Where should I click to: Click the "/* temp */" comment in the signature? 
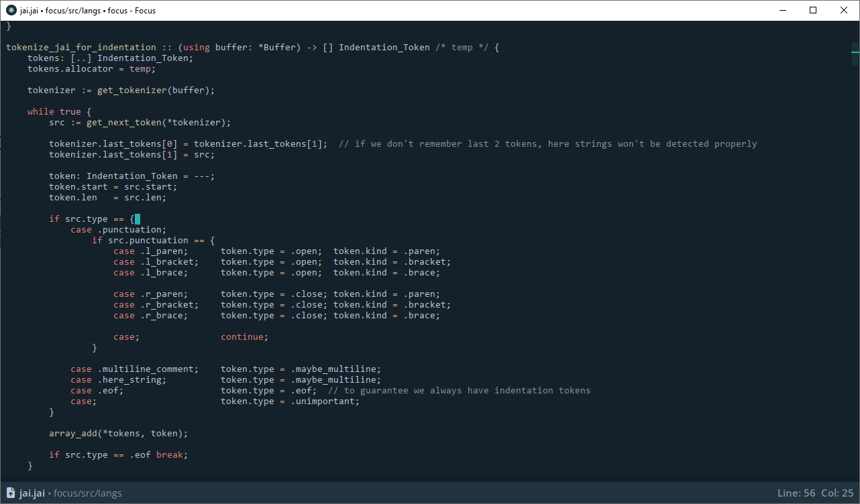[463, 47]
